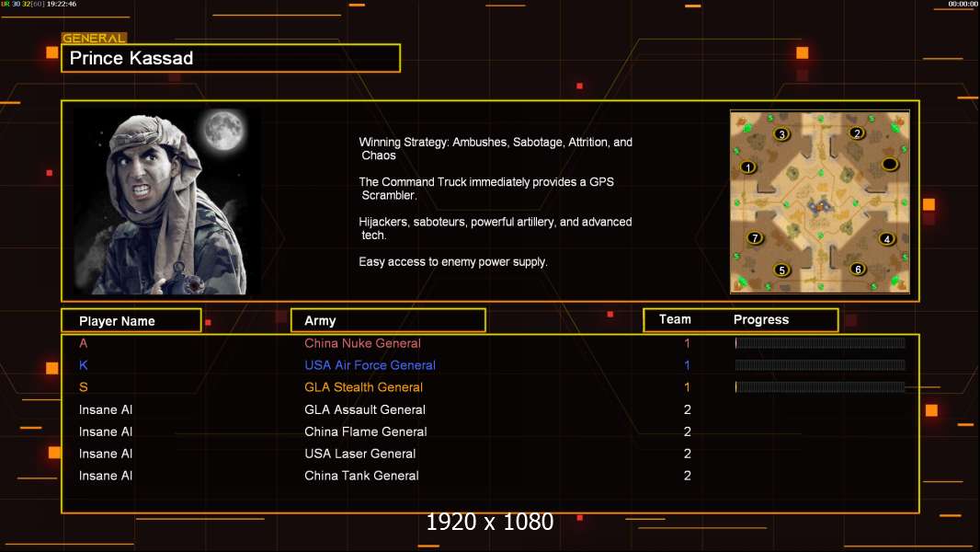Choose start position marker 4 on the minimap
980x552 pixels.
coord(887,238)
